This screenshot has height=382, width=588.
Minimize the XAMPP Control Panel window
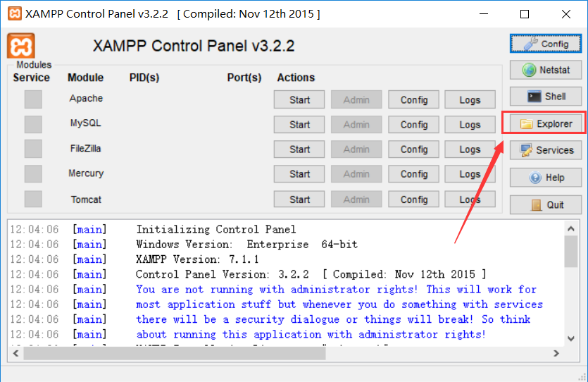pyautogui.click(x=484, y=14)
